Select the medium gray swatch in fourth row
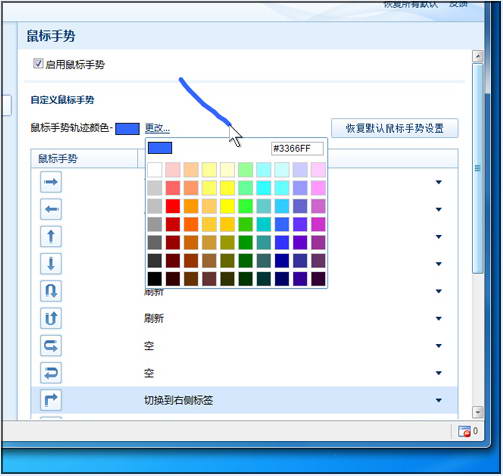Image resolution: width=503 pixels, height=476 pixels. point(155,224)
